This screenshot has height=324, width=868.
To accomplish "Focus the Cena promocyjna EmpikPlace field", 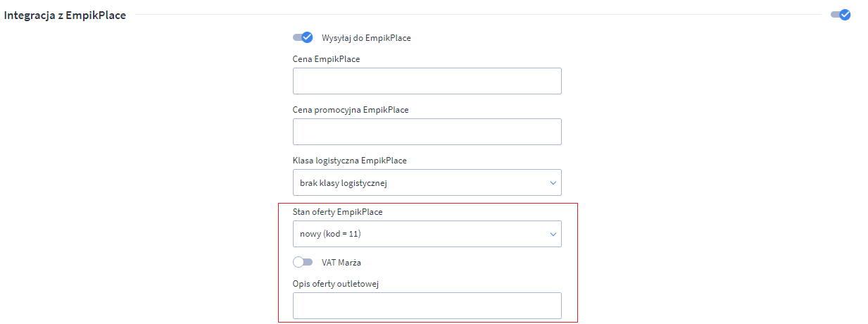I will click(427, 132).
